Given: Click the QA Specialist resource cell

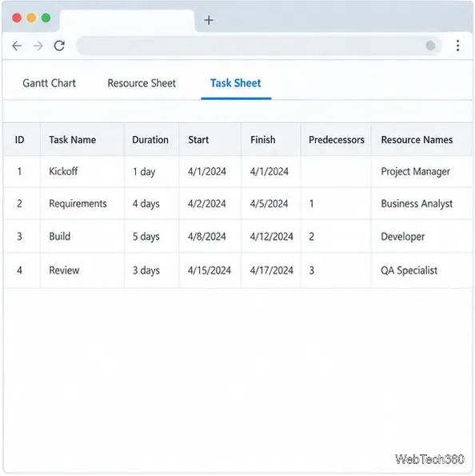Looking at the screenshot, I should [x=422, y=270].
